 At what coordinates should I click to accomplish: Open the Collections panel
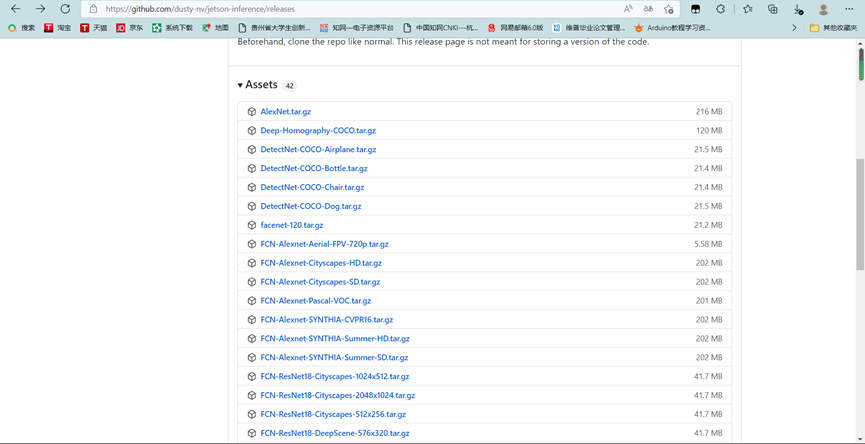point(773,9)
